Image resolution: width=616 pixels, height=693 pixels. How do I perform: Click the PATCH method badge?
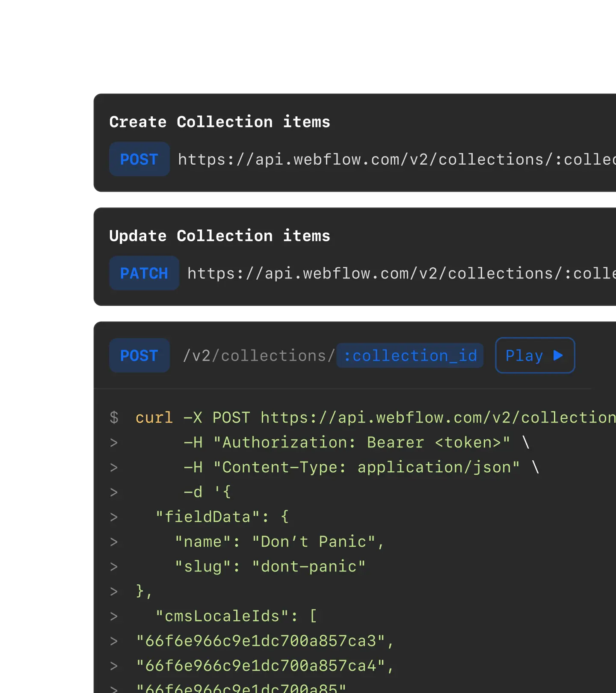coord(144,273)
